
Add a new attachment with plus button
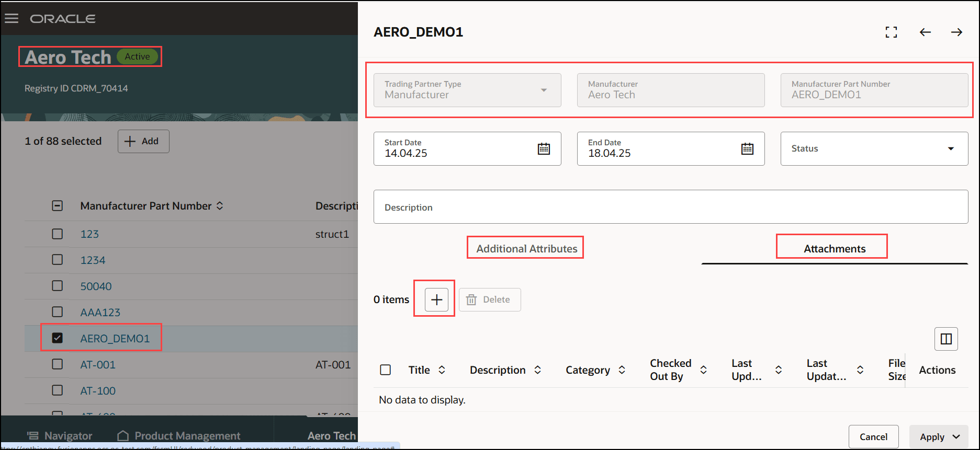coord(436,299)
